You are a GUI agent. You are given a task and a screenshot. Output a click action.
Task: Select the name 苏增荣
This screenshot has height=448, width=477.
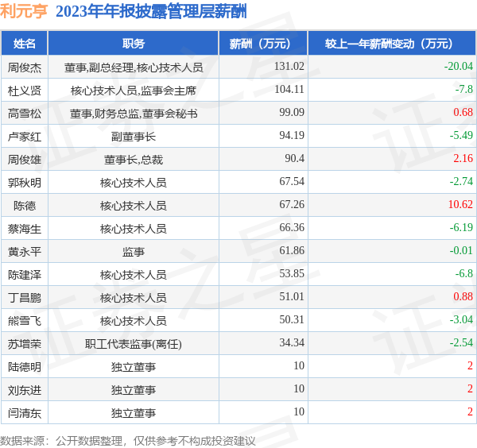click(x=25, y=344)
